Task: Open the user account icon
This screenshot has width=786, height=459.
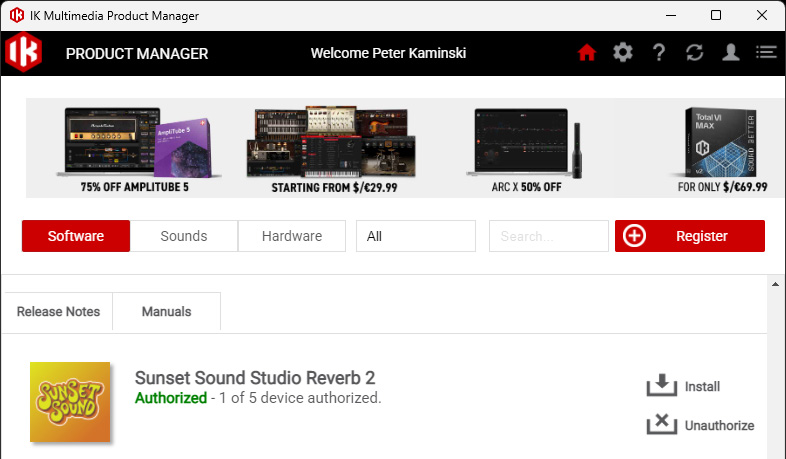Action: (731, 52)
